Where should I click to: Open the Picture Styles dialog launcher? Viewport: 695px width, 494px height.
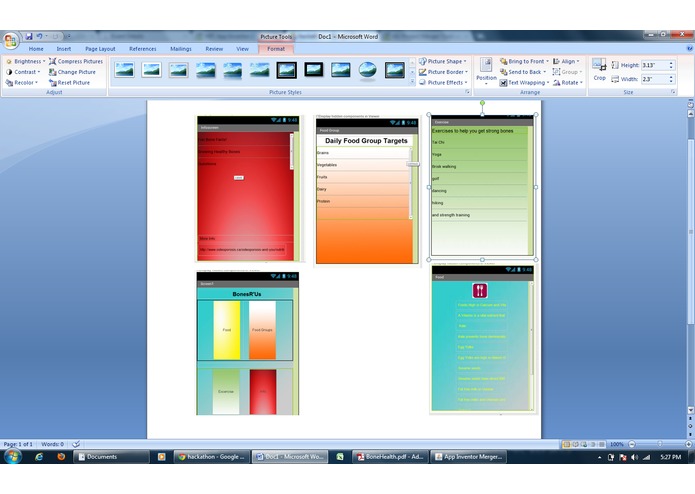[467, 92]
